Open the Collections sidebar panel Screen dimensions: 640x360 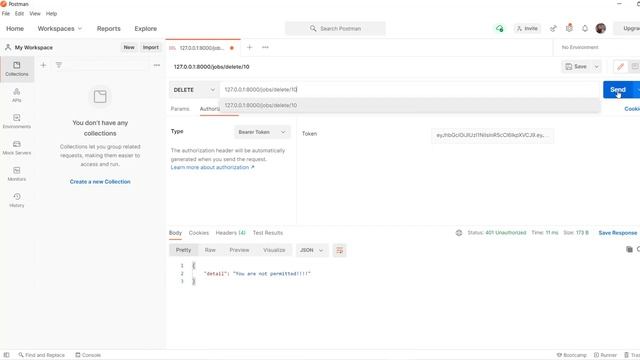point(17,69)
